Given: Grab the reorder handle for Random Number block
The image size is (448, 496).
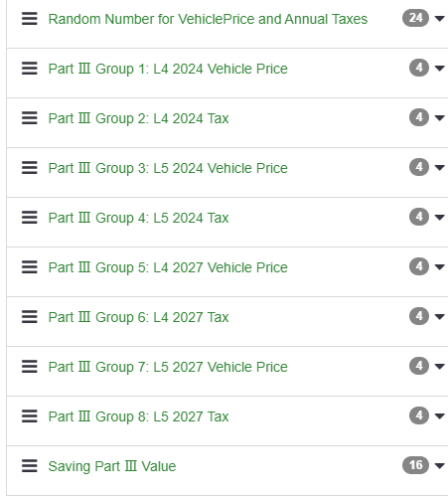Looking at the screenshot, I should coord(30,19).
